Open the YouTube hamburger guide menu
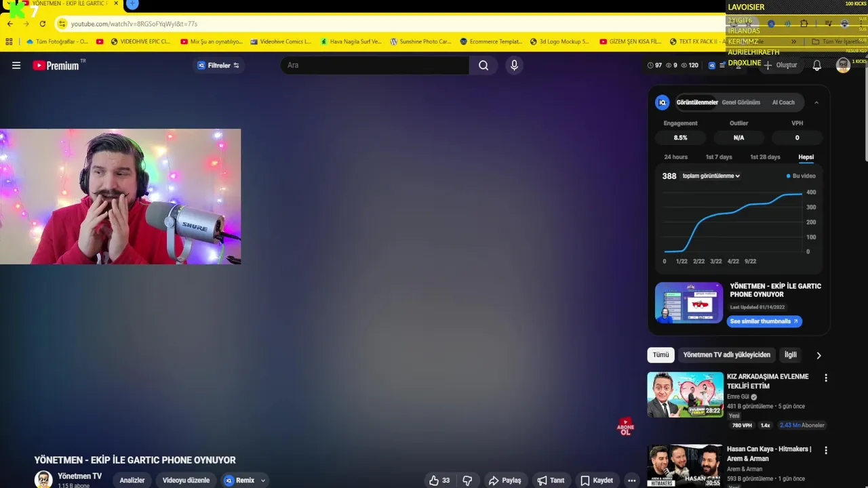868x488 pixels. pos(16,65)
